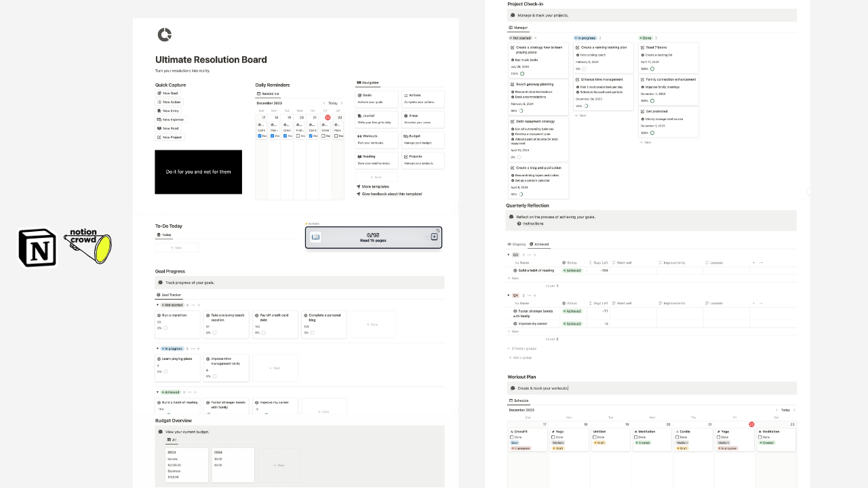Expand the 2 hidden groups row
The width and height of the screenshot is (868, 488).
[521, 348]
